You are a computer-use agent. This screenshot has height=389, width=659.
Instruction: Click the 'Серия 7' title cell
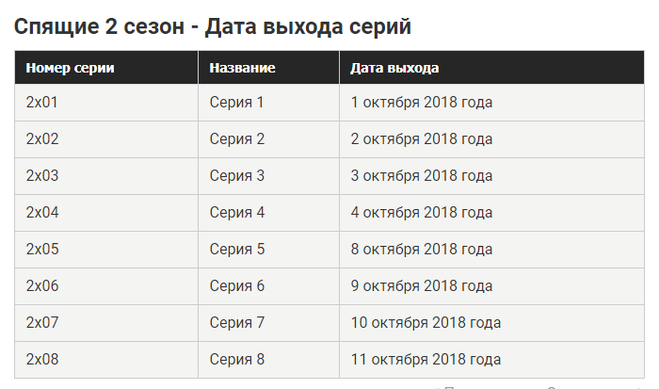point(269,323)
